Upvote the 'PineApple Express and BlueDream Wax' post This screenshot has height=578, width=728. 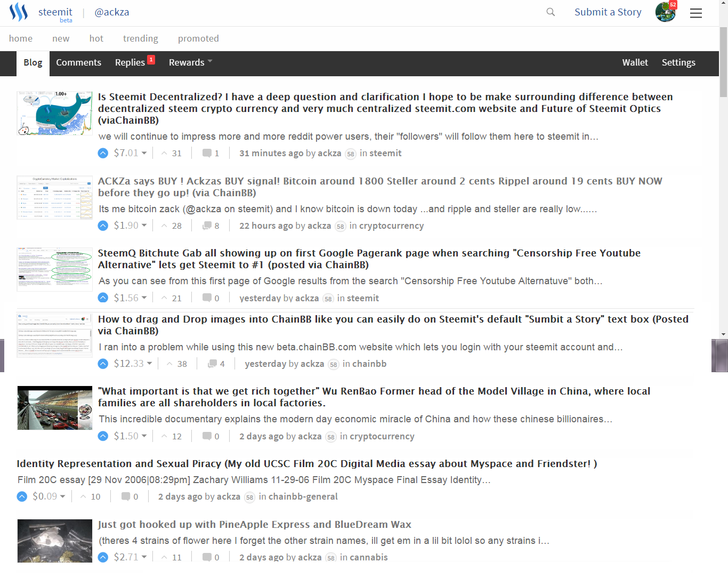103,557
